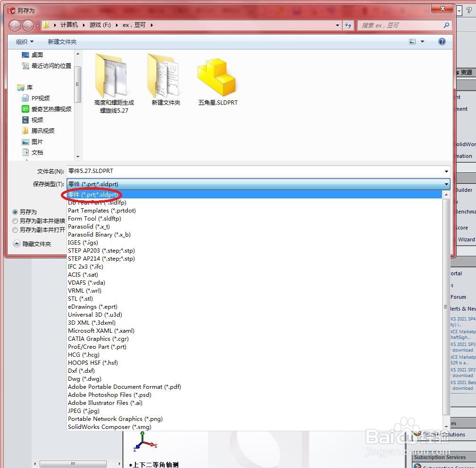Select the 新建文件夹 folder
Viewport: 476px width, 468px height.
coord(166,80)
